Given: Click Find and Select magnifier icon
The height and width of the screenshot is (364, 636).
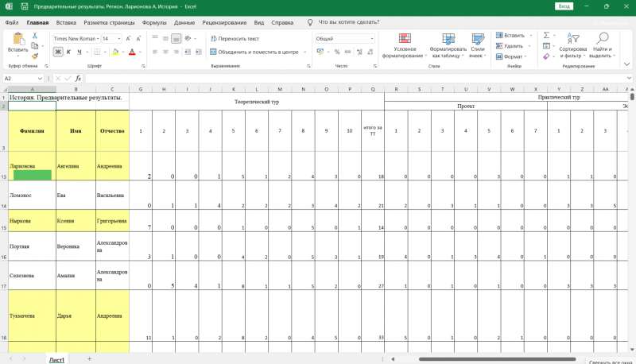Looking at the screenshot, I should point(603,38).
